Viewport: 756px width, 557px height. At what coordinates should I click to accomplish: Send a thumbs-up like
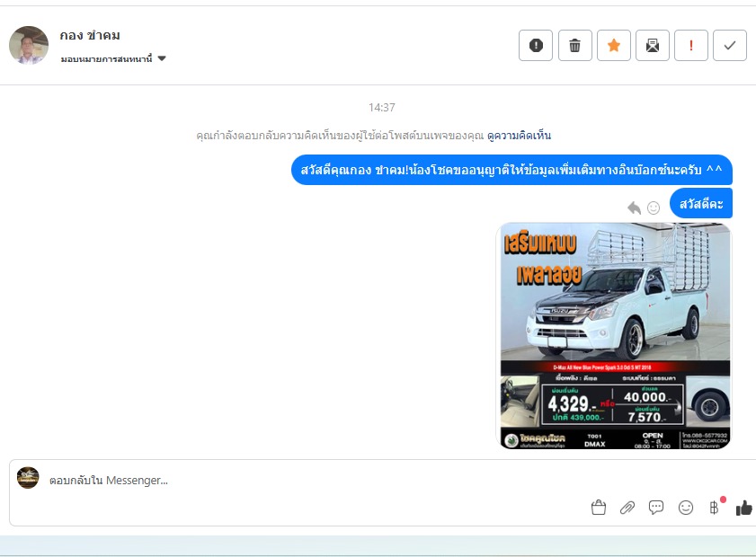coord(744,508)
